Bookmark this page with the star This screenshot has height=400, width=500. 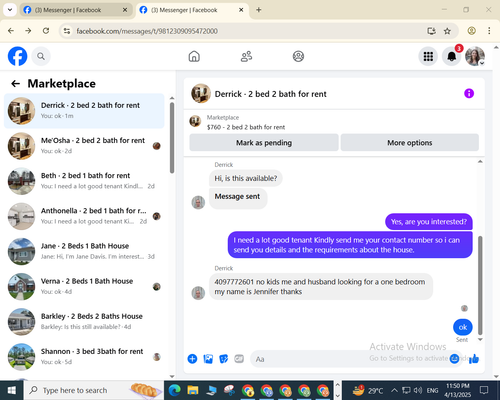tap(447, 31)
